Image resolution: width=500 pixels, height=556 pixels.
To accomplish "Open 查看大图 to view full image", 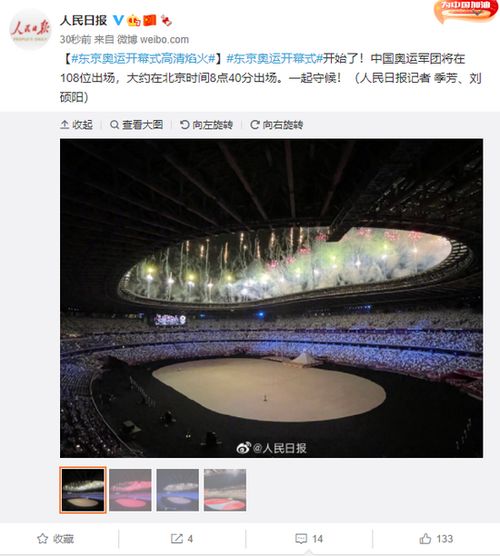I will click(137, 125).
